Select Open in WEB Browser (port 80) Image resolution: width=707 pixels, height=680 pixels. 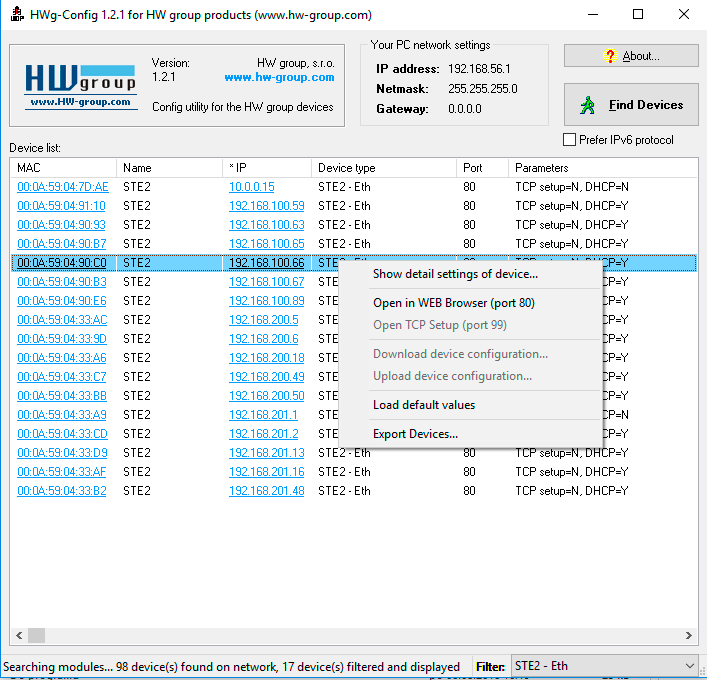[x=454, y=303]
